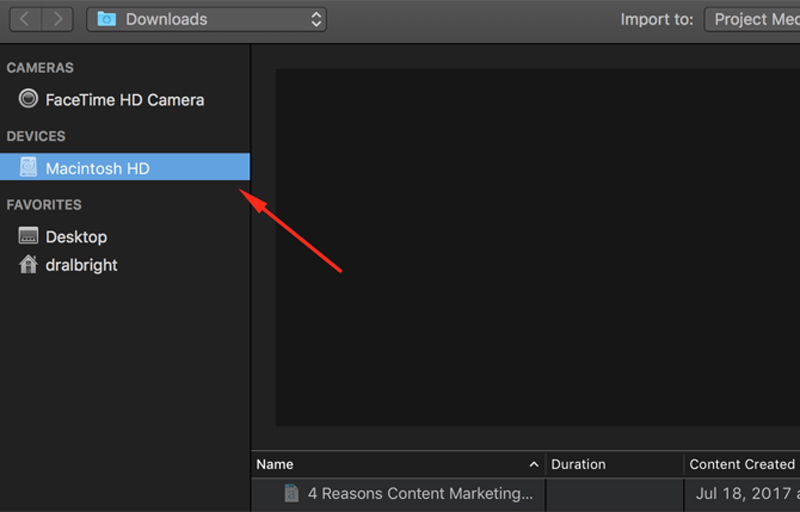Click the back navigation arrow
The width and height of the screenshot is (800, 512).
[25, 19]
